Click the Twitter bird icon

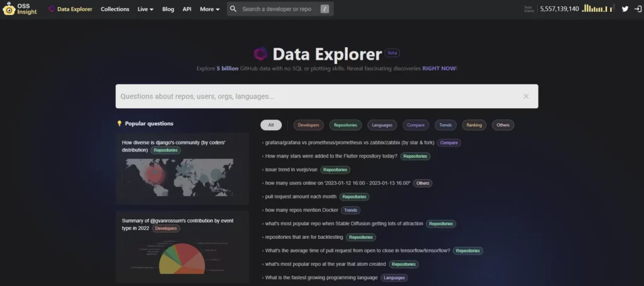[x=625, y=9]
